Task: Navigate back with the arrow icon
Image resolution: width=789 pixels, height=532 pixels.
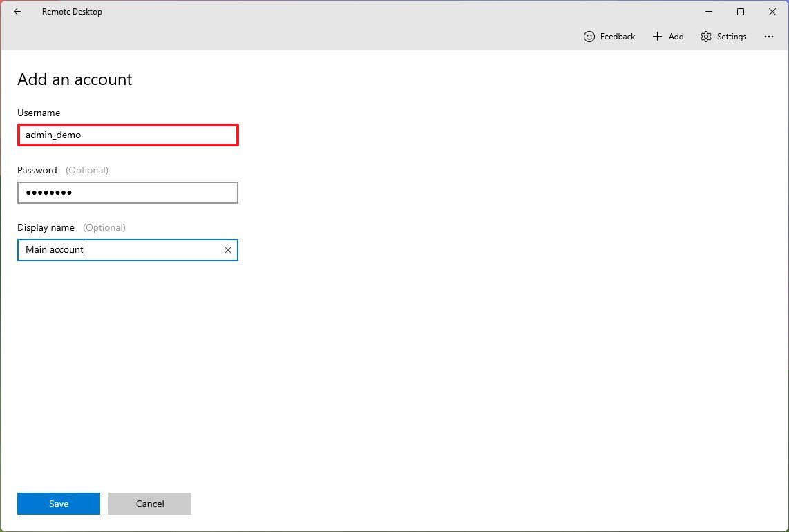Action: coord(17,12)
